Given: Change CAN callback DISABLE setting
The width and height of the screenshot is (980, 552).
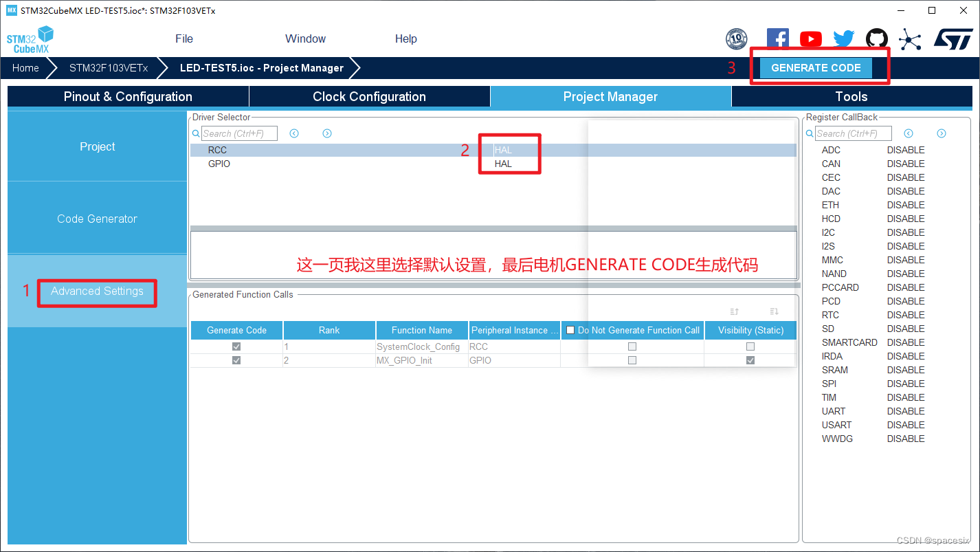Looking at the screenshot, I should pos(905,164).
